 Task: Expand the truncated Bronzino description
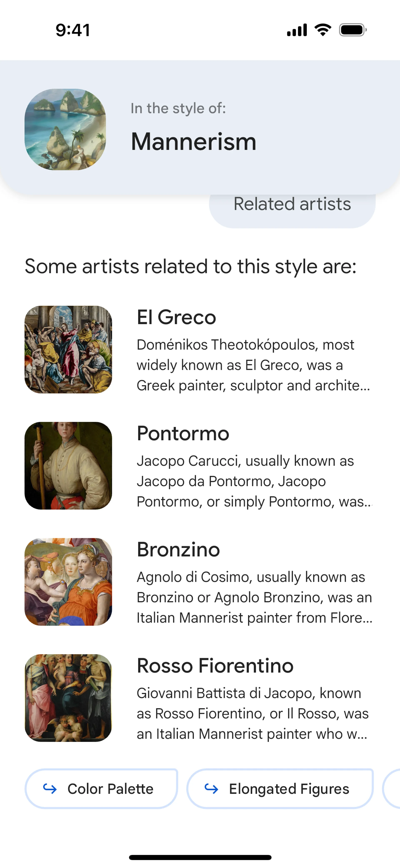(x=254, y=598)
